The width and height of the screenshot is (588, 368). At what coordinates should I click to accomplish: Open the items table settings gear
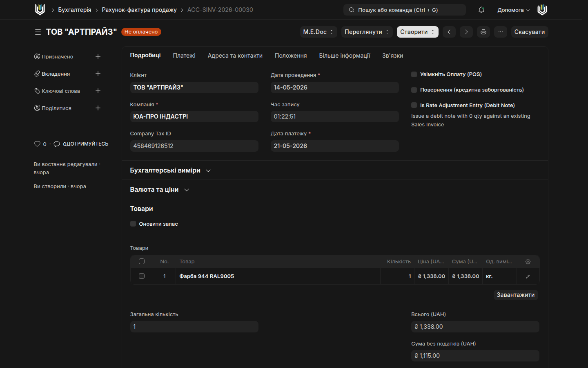coord(528,262)
